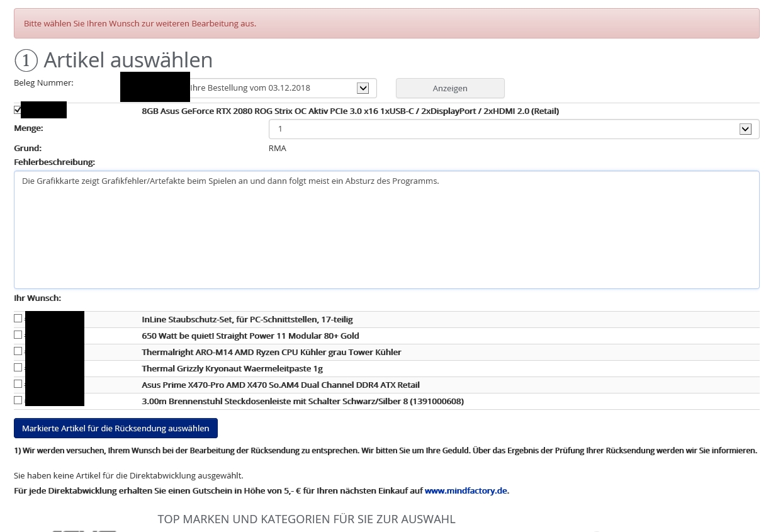Click the 8GB Asus GeForce RTX 2080 product name
The height and width of the screenshot is (532, 766).
[351, 111]
